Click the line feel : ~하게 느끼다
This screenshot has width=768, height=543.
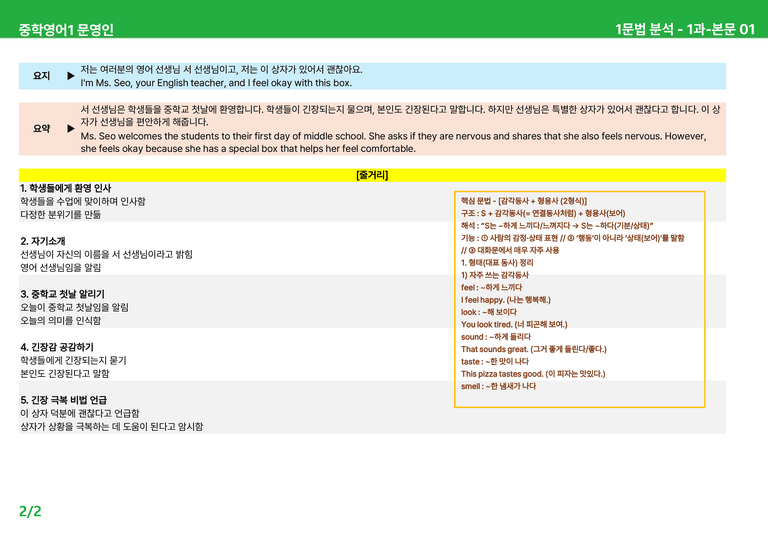pyautogui.click(x=491, y=287)
